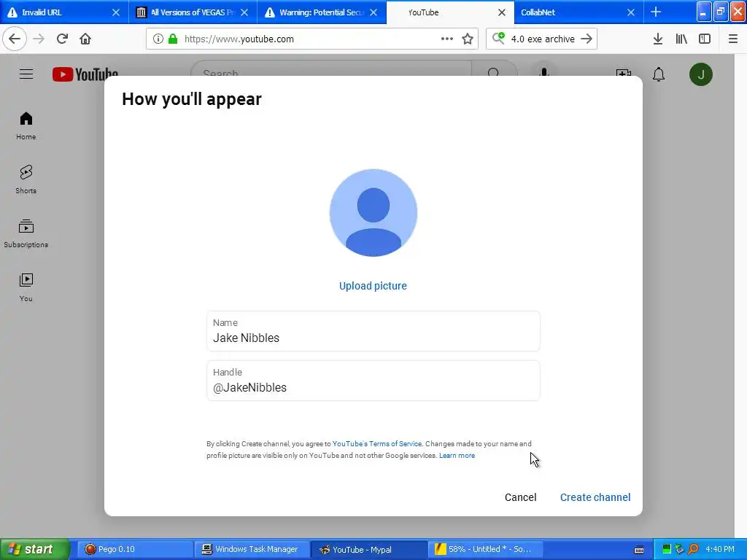Cancel the channel creation dialog

coord(520,497)
